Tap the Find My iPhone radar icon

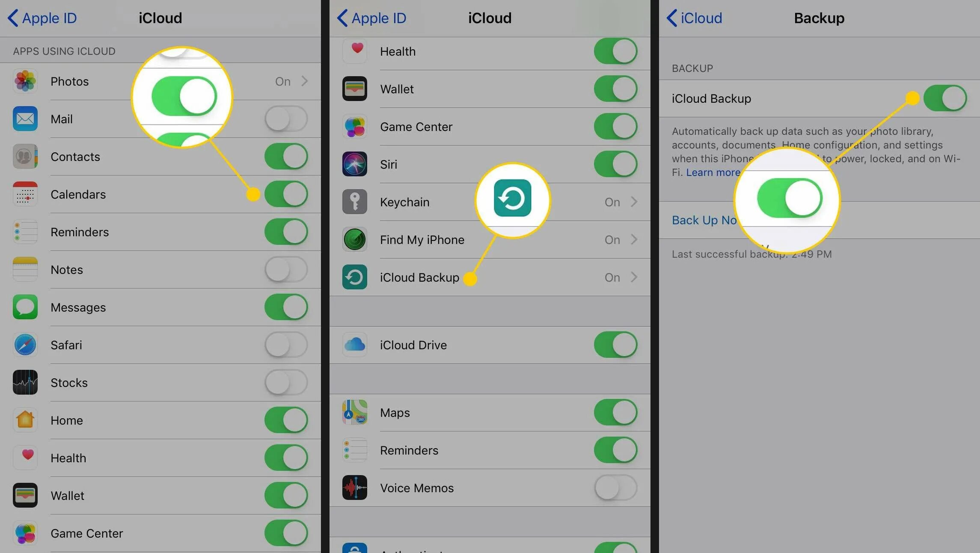354,239
